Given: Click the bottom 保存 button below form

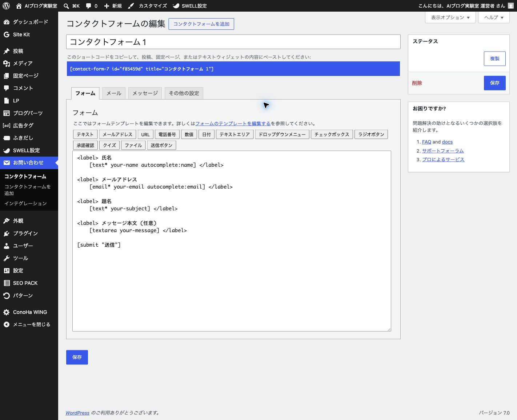Looking at the screenshot, I should point(77,357).
